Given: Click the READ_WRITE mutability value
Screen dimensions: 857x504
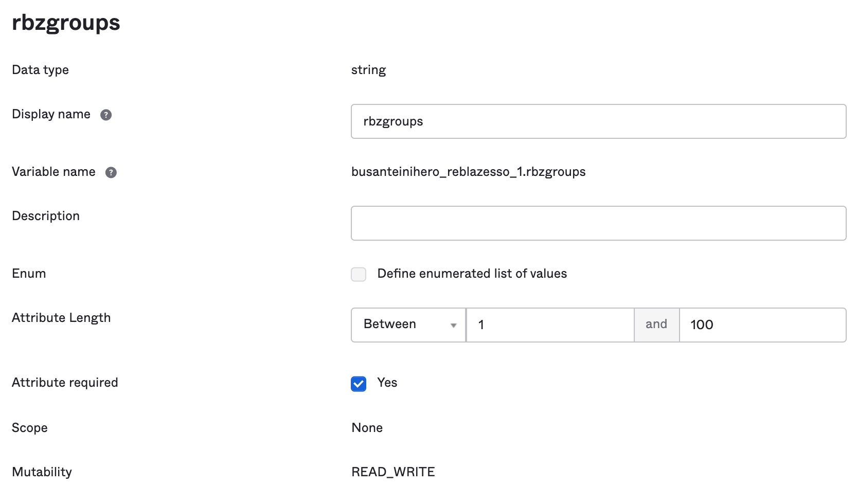Looking at the screenshot, I should point(393,472).
